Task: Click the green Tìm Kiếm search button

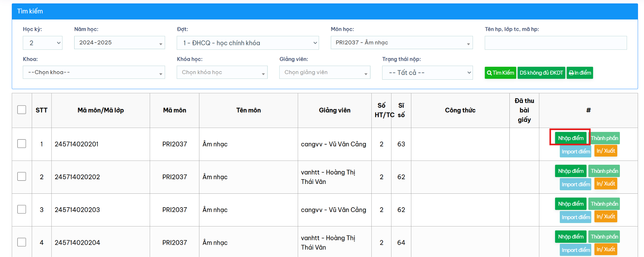Action: tap(500, 73)
